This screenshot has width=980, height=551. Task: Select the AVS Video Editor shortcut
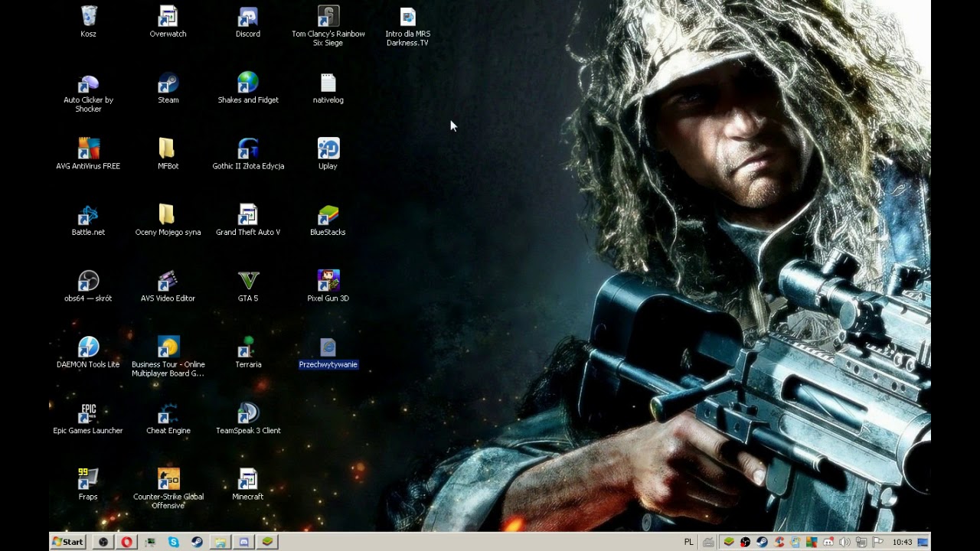pyautogui.click(x=168, y=286)
